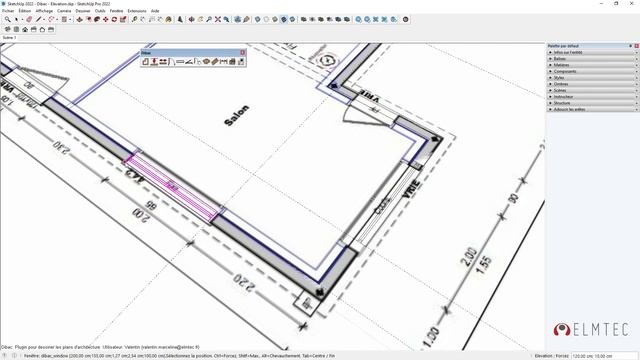The width and height of the screenshot is (640, 360).
Task: Expand the Matières panel
Action: coord(592,65)
